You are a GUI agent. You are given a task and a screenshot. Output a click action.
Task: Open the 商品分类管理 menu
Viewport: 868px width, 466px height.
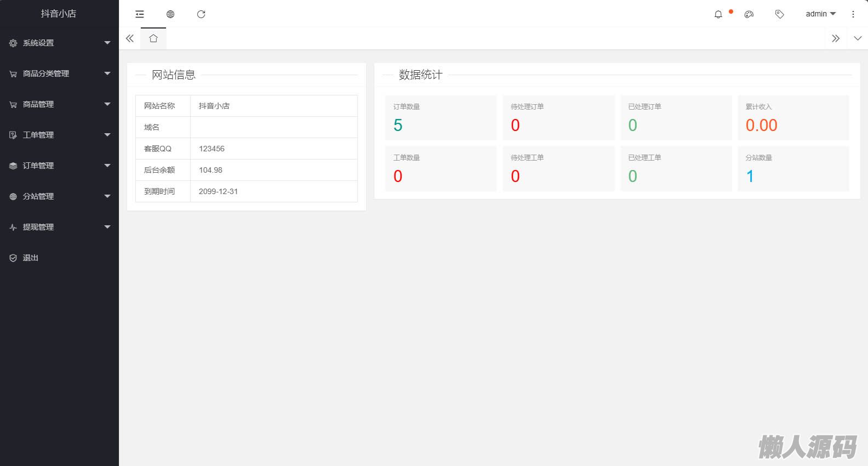(59, 73)
